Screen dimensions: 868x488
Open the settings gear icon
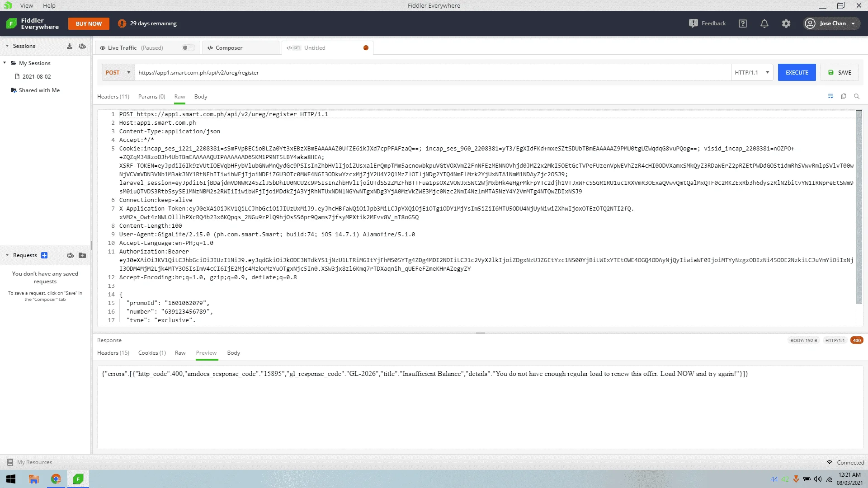pyautogui.click(x=786, y=23)
